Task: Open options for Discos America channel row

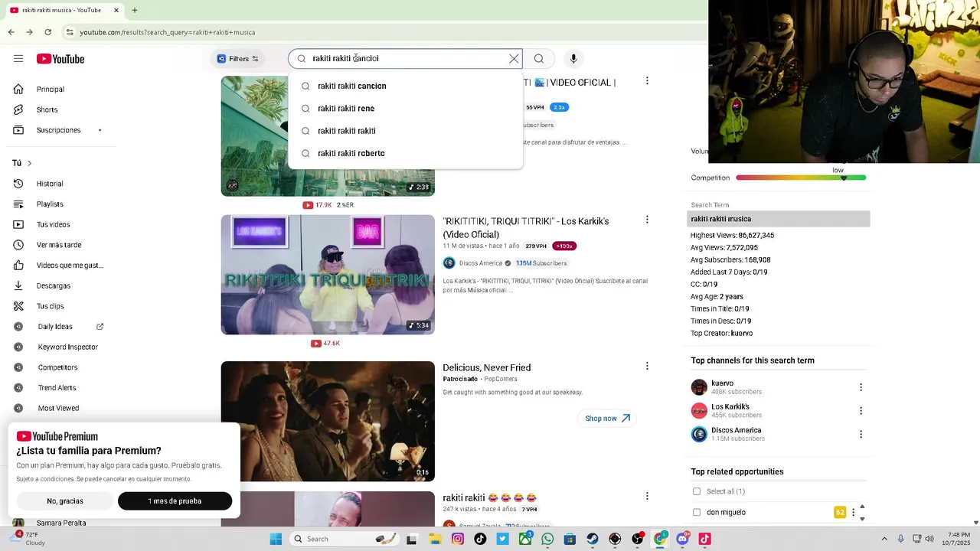Action: click(861, 435)
